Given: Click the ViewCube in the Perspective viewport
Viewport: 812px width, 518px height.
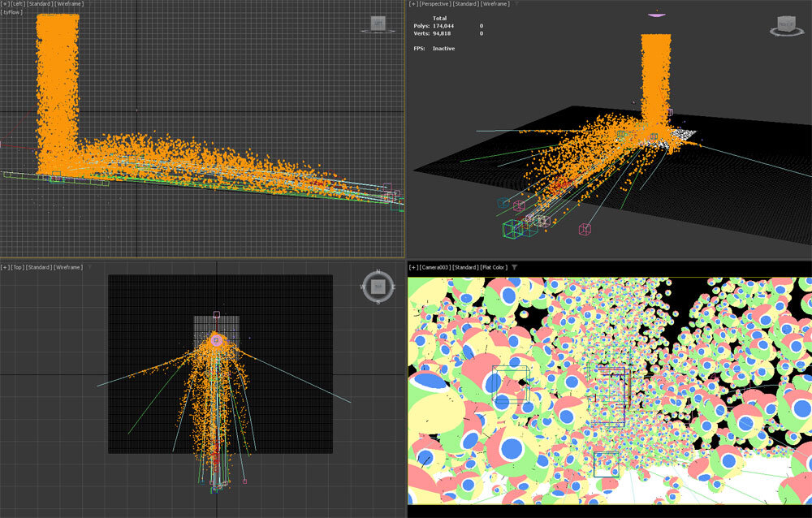Looking at the screenshot, I should click(787, 24).
